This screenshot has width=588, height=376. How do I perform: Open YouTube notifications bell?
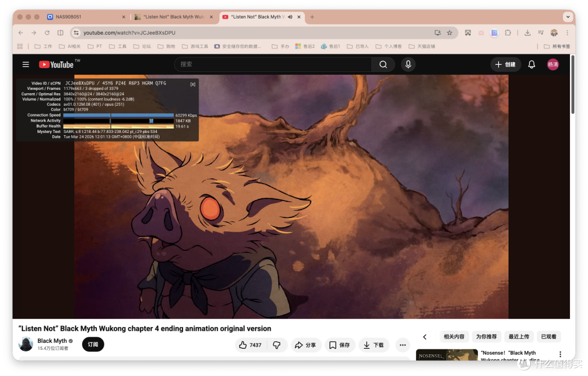tap(531, 64)
